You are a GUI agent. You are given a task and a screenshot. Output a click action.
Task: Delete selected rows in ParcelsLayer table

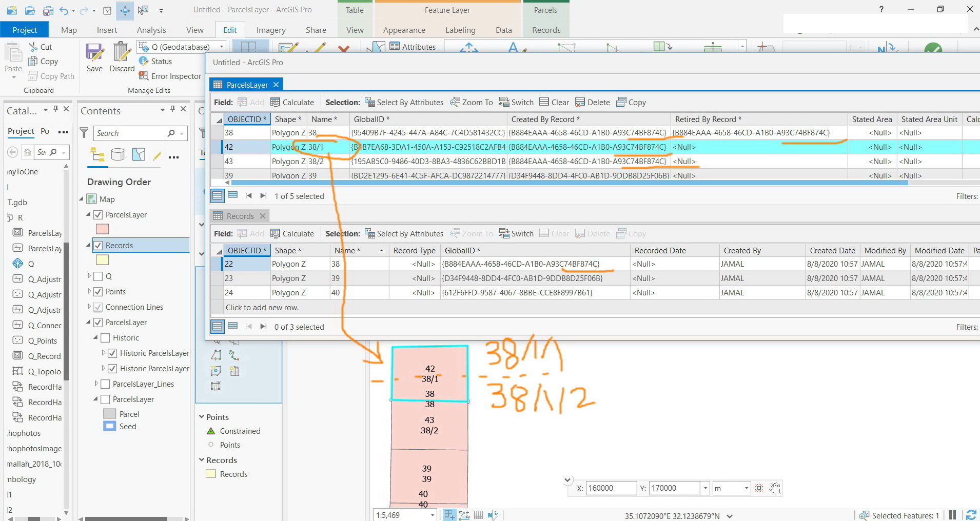coord(593,102)
